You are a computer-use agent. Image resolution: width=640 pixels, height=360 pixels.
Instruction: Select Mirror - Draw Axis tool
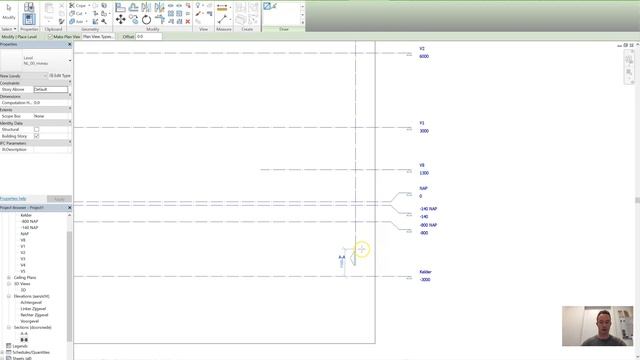click(160, 7)
